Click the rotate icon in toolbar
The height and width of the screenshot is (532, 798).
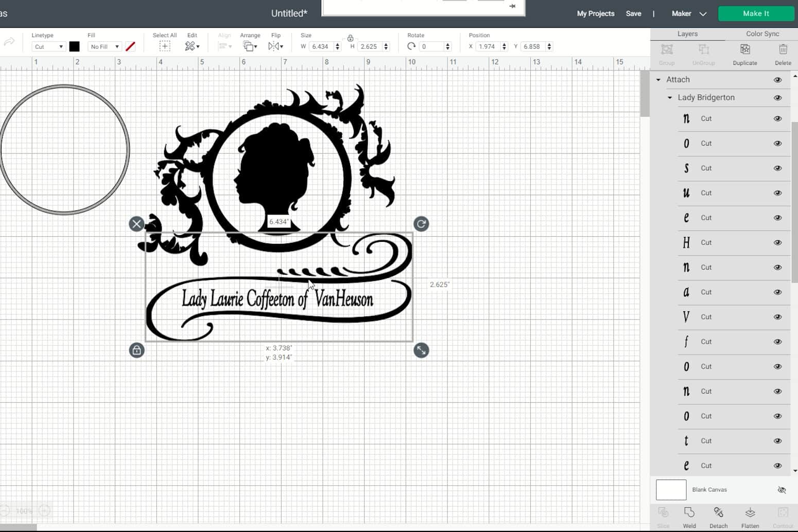coord(411,46)
